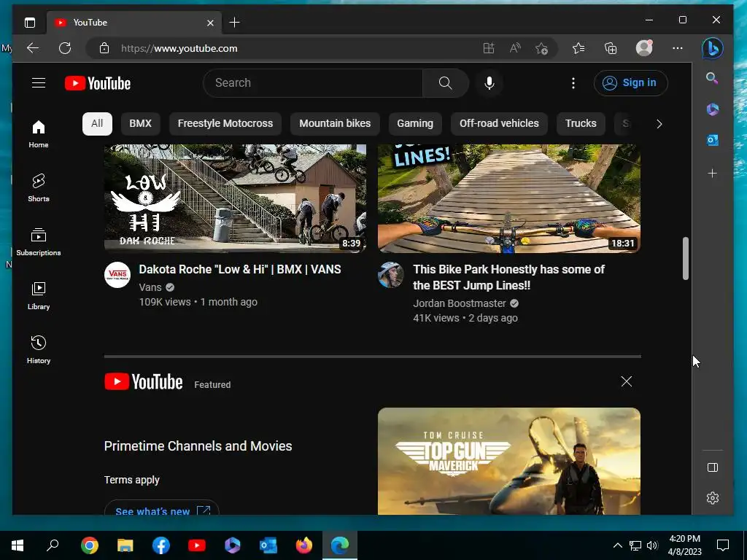Go back with the browser back arrow
This screenshot has height=560, width=747.
[x=32, y=48]
